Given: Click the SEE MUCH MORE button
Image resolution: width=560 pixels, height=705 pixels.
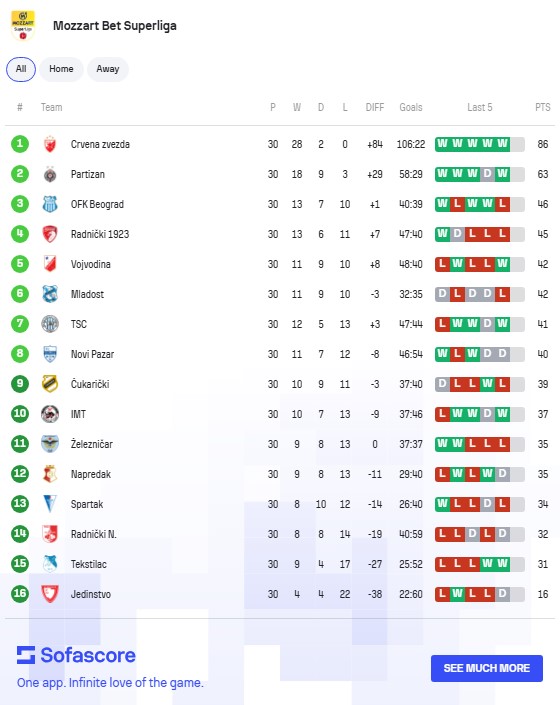Looking at the screenshot, I should coord(487,668).
